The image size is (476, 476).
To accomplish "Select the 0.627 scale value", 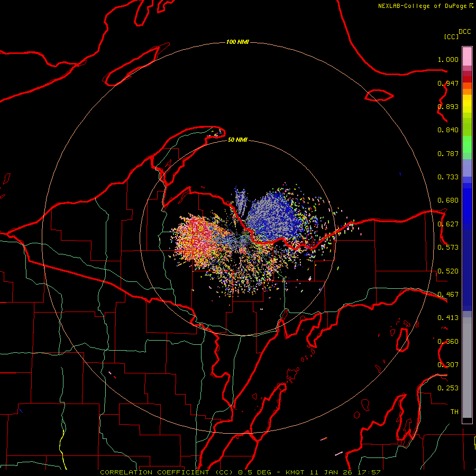I will tap(448, 224).
